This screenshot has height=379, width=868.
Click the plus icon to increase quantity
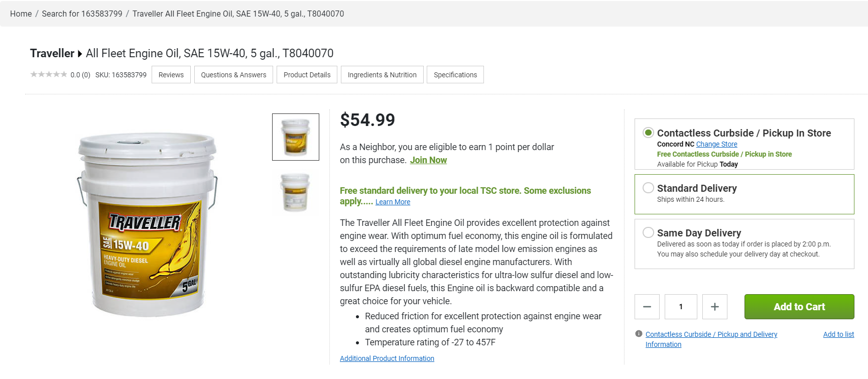pos(714,306)
